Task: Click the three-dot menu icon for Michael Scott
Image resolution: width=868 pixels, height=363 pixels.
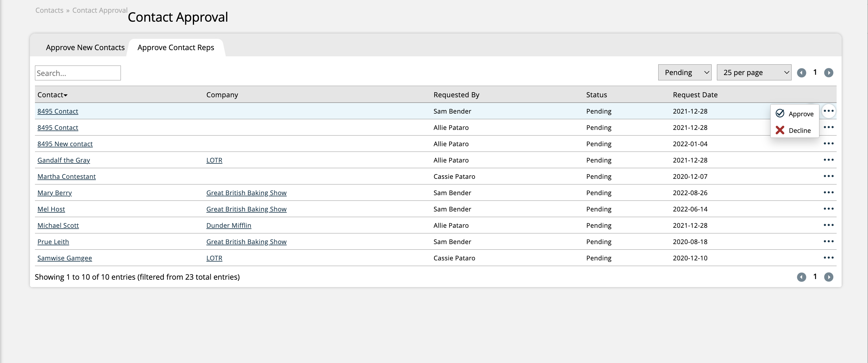Action: pos(829,225)
